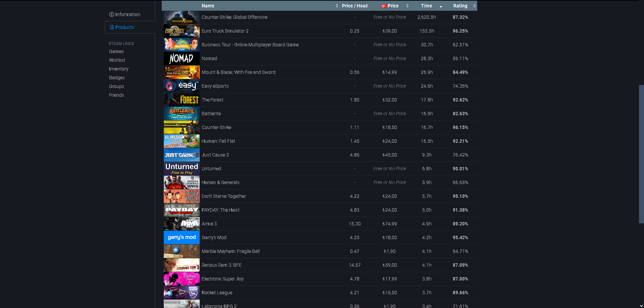
Task: Select The Forest game name
Action: tap(212, 100)
